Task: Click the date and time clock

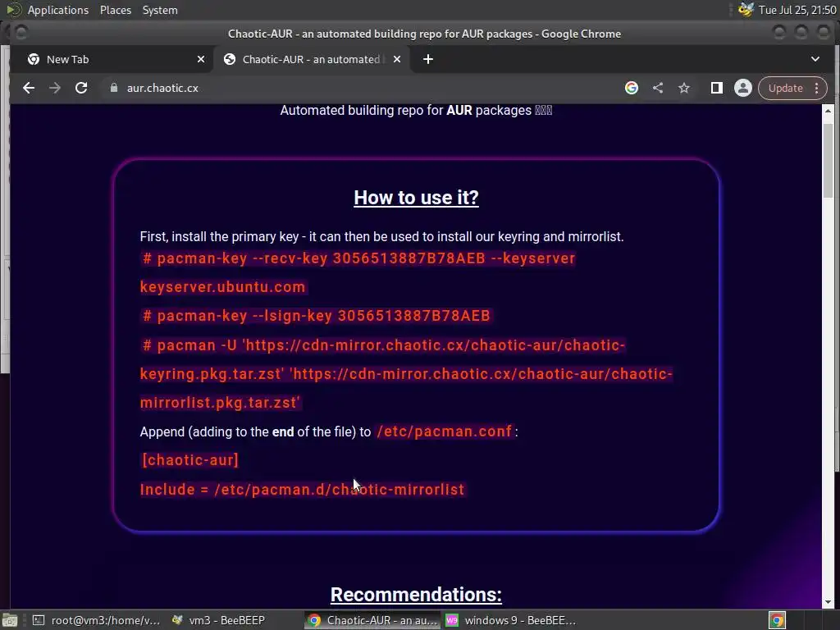Action: point(797,10)
